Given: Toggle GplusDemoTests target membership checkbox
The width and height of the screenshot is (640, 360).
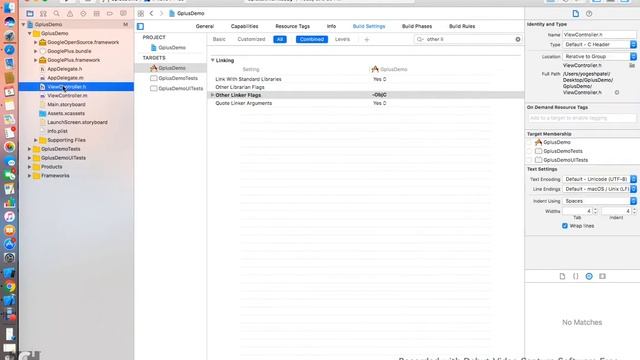Looking at the screenshot, I should (x=530, y=151).
